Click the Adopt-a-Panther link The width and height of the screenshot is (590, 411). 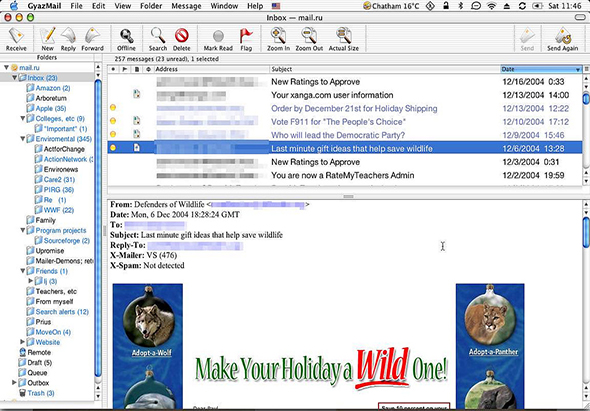coord(493,352)
